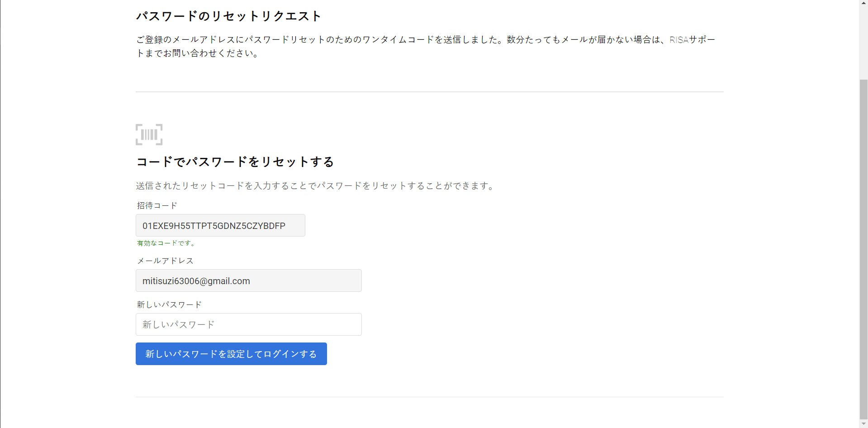Screen dimensions: 868x428
Task: Click the scrollbar down arrow
Action: [x=863, y=424]
